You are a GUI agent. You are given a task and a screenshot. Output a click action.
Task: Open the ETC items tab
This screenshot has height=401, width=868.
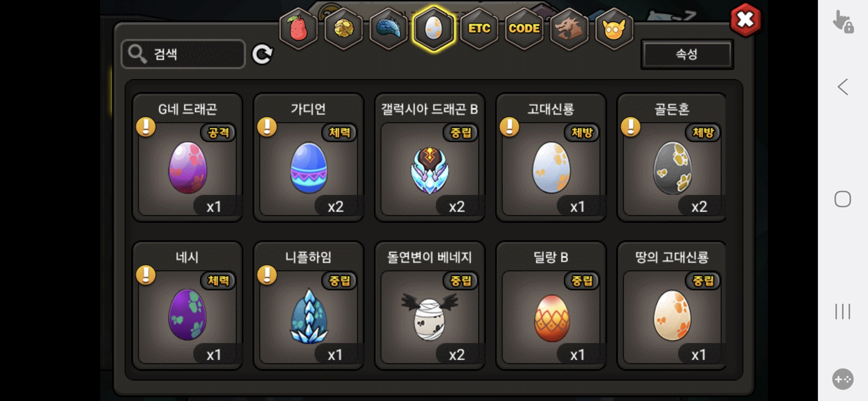479,29
